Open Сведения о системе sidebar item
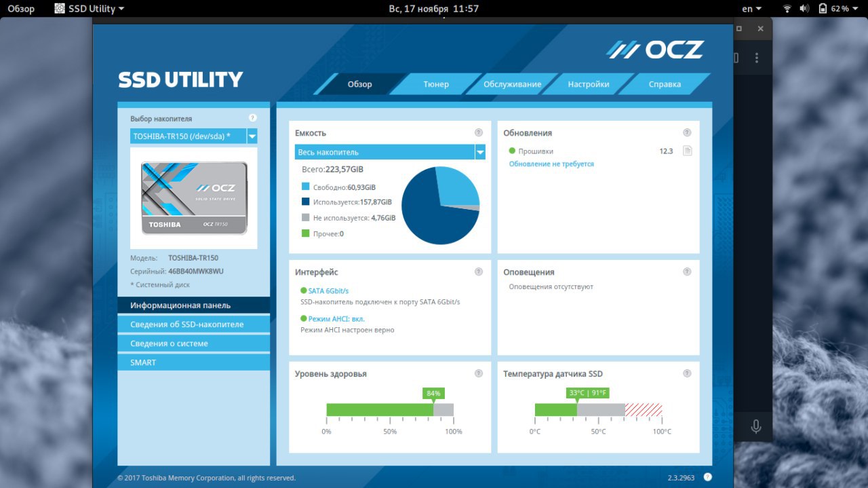Screen dimensions: 868x488 coord(193,343)
